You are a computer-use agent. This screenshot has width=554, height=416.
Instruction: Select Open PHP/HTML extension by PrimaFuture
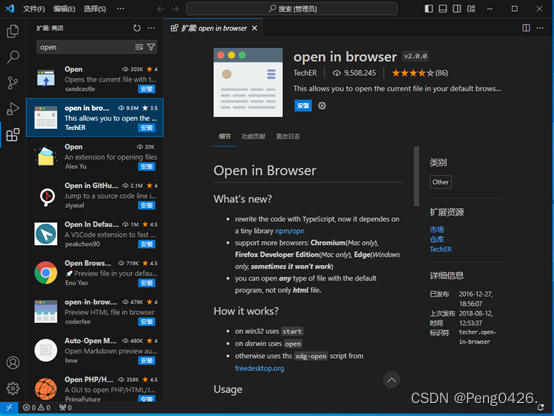[95, 387]
